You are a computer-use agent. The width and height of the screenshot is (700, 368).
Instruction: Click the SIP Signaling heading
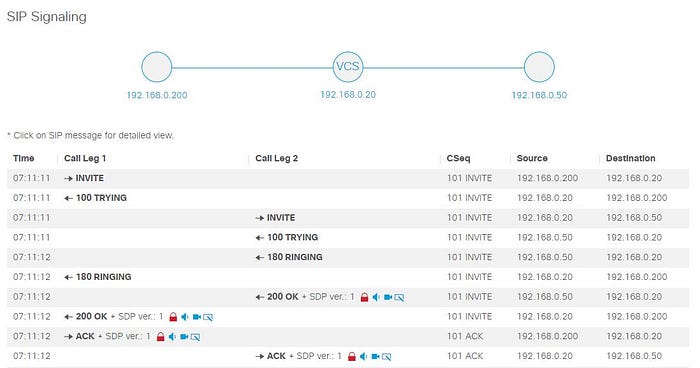(x=46, y=17)
